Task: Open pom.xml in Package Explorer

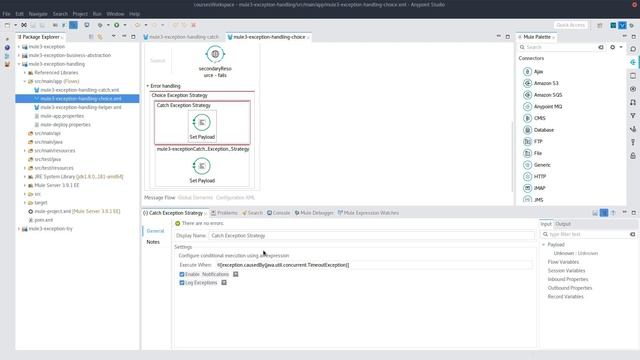Action: tap(41, 220)
